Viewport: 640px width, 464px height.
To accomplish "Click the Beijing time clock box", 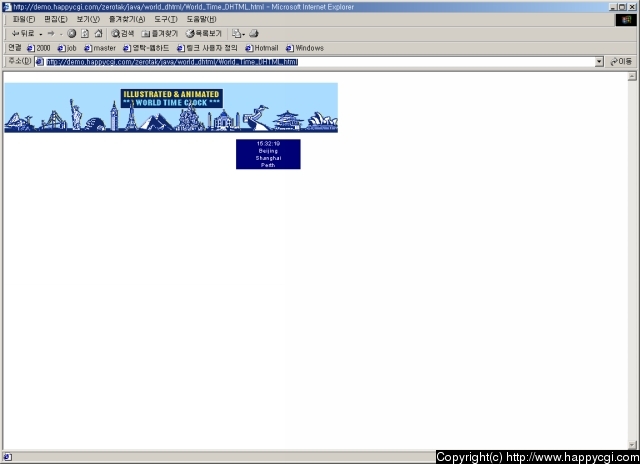I will tap(268, 154).
